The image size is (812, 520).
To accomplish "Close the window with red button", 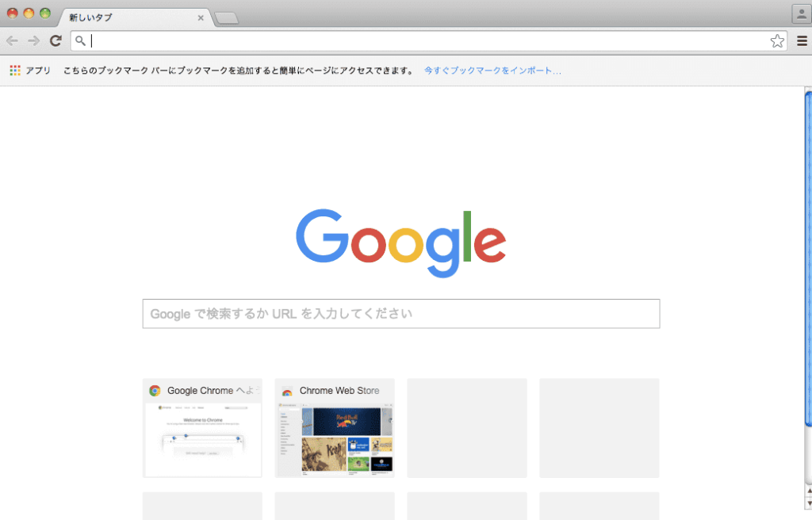I will coord(13,13).
